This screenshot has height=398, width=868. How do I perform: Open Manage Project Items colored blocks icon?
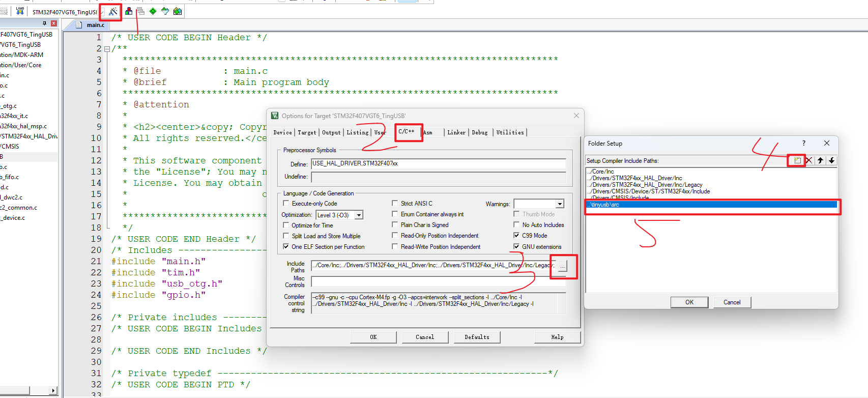coord(129,11)
